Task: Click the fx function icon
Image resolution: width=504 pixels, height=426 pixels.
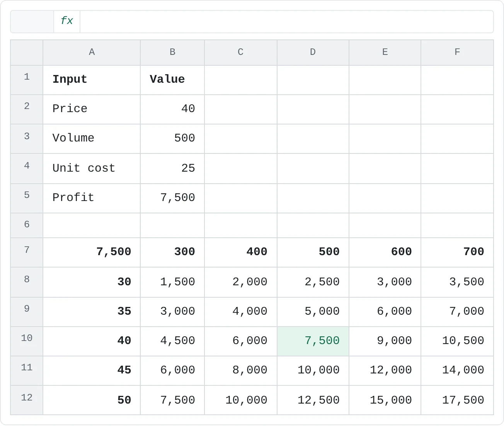Action: 67,21
